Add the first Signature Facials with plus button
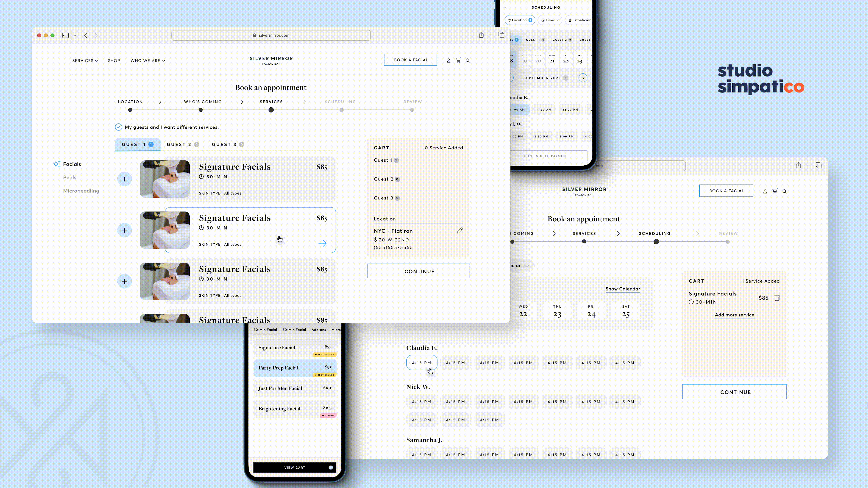The width and height of the screenshot is (868, 488). tap(124, 179)
